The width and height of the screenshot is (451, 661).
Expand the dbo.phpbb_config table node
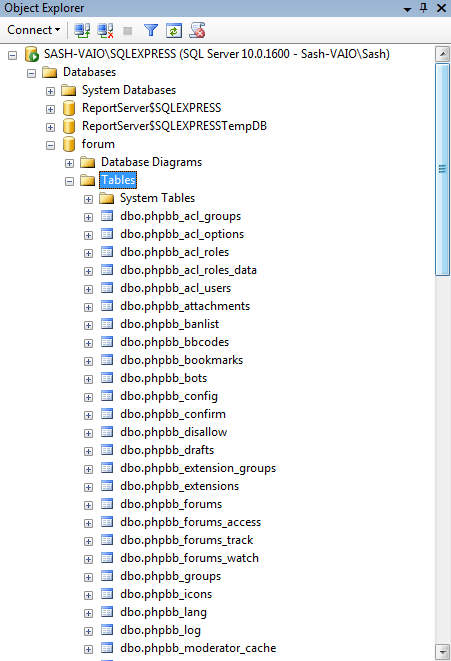[x=89, y=398]
